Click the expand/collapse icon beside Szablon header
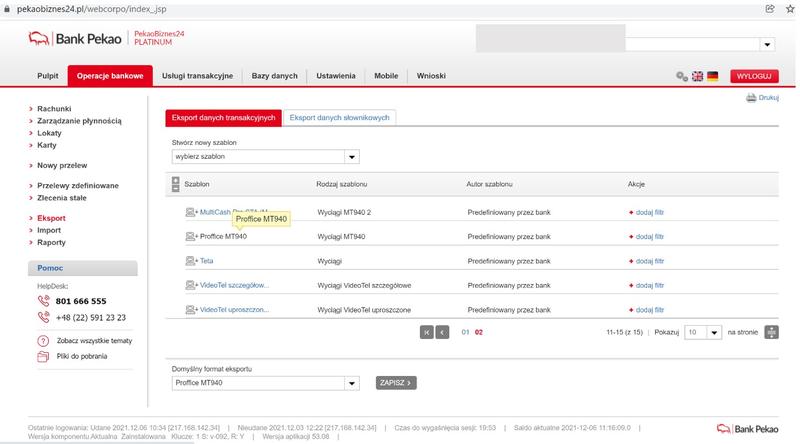Screen dimensions: 800x444 pos(176,185)
